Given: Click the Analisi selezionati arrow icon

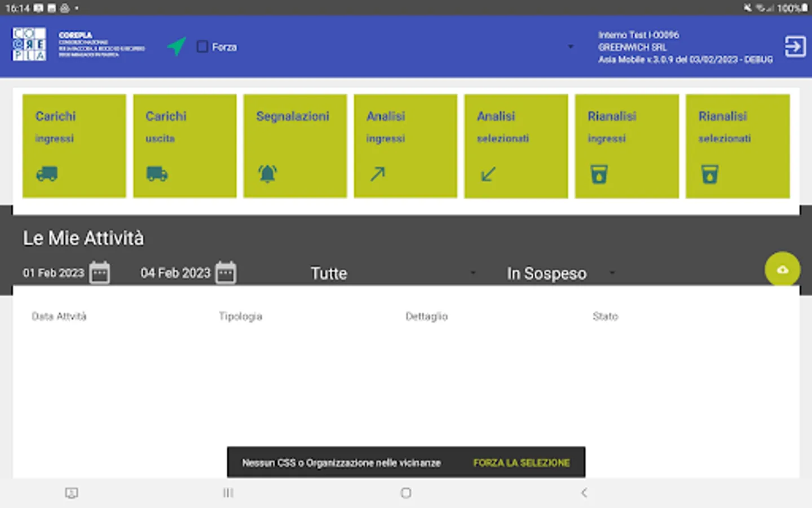Looking at the screenshot, I should point(487,174).
